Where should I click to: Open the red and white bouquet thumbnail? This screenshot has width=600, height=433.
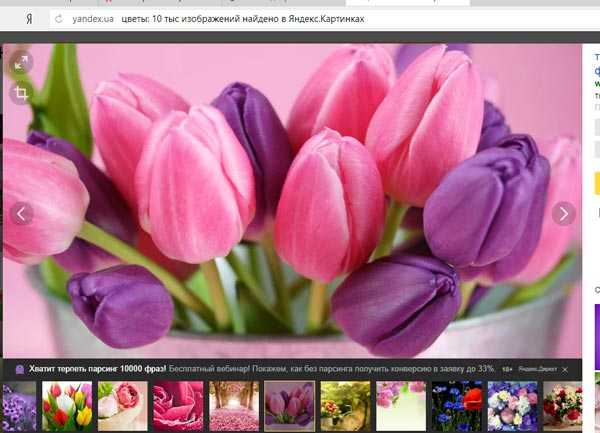562,406
